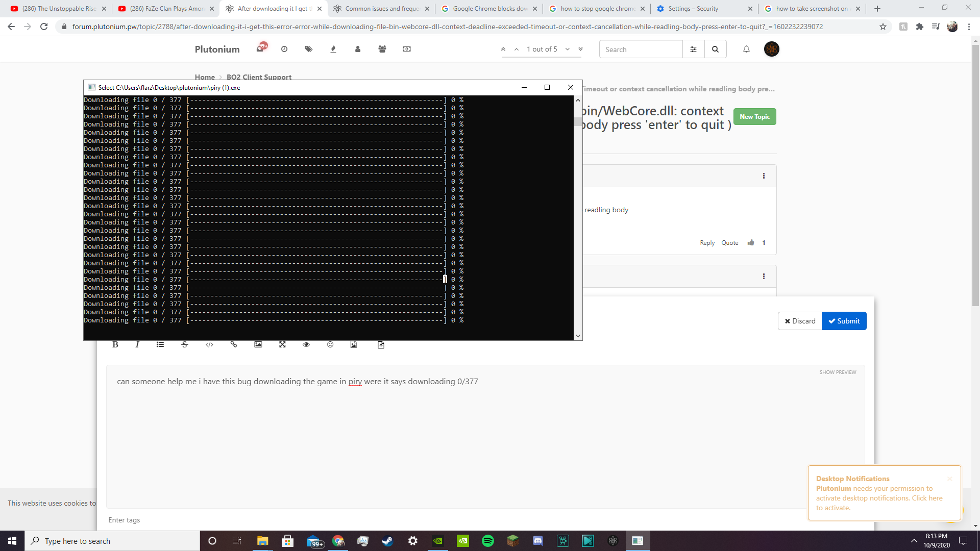This screenshot has width=980, height=551.
Task: Go to next post down arrow
Action: click(568, 49)
